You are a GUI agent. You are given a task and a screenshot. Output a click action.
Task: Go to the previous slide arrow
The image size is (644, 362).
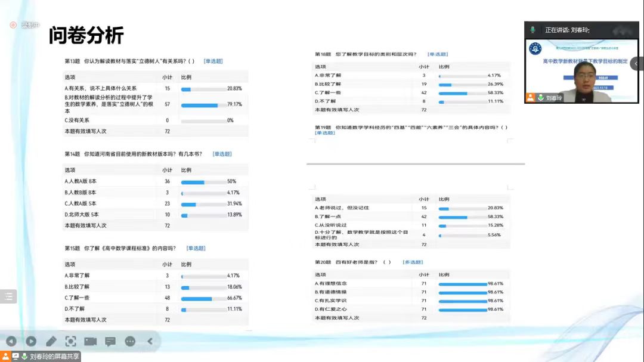coord(11,341)
